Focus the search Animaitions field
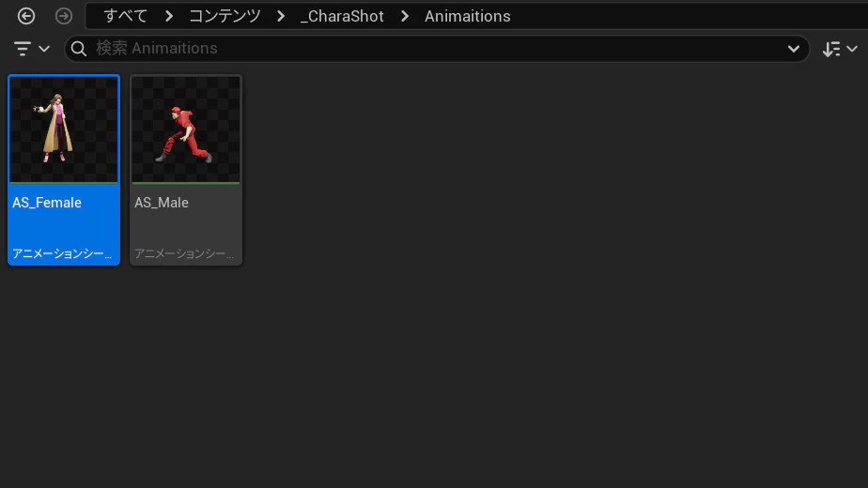Screen dimensions: 868x488 click(437, 49)
